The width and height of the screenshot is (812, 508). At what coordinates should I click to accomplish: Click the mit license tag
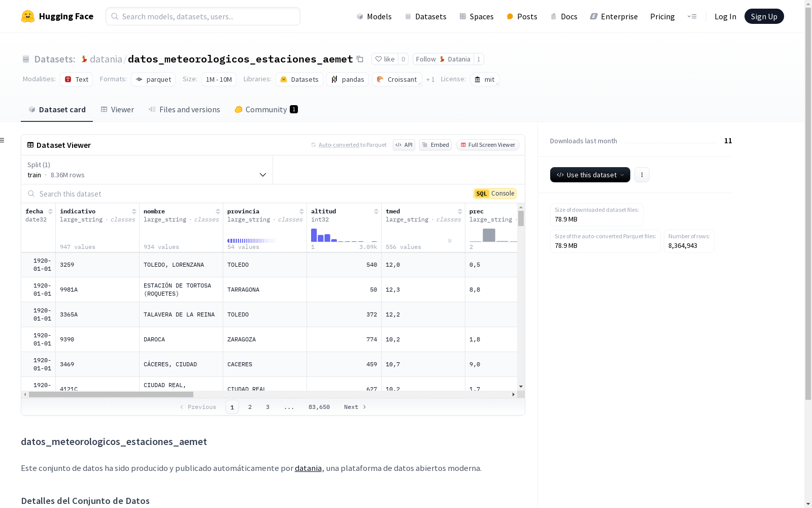point(485,79)
